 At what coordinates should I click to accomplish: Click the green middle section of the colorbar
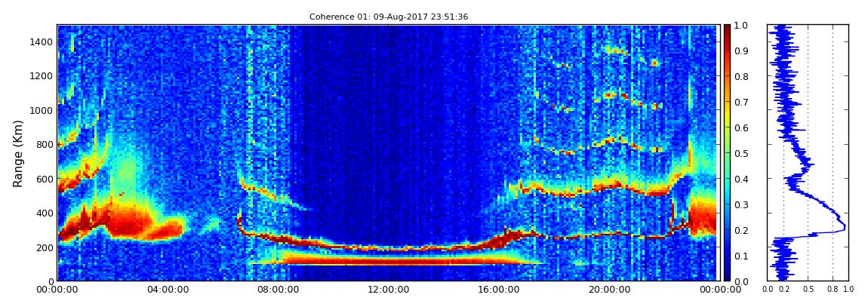(728, 153)
